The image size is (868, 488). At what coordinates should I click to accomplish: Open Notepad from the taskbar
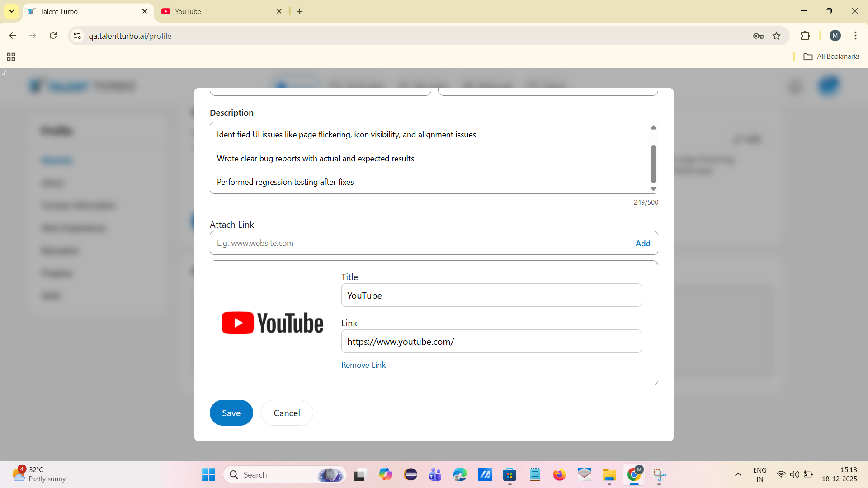[x=535, y=474]
